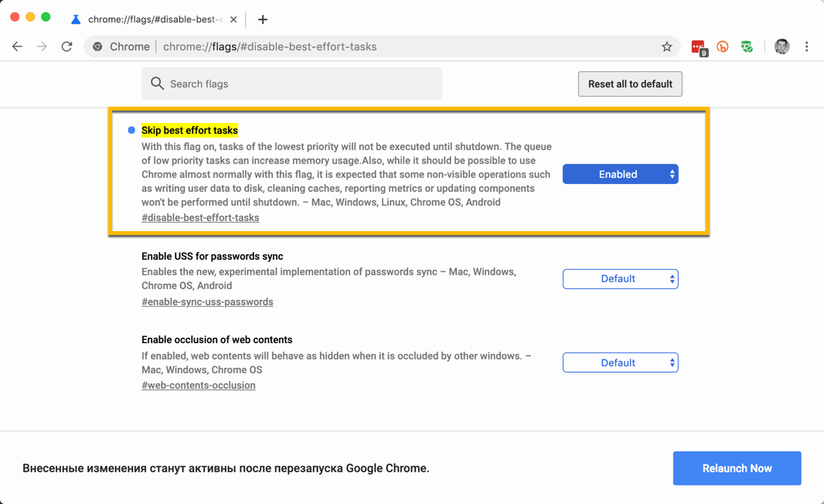The width and height of the screenshot is (824, 504).
Task: Click the red extension icon with badge 9
Action: [699, 46]
